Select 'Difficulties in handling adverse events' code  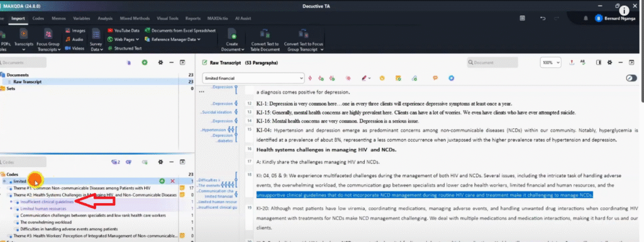[x=69, y=229]
